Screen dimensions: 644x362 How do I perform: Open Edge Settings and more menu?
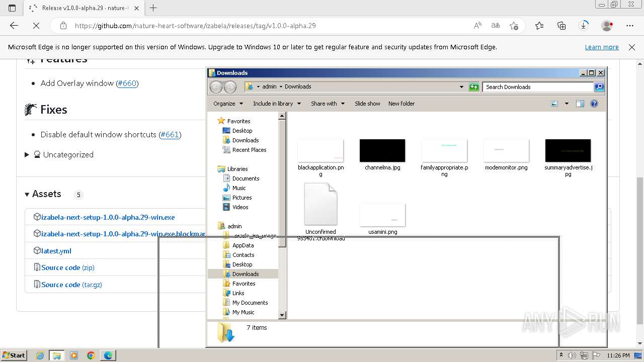click(x=630, y=26)
